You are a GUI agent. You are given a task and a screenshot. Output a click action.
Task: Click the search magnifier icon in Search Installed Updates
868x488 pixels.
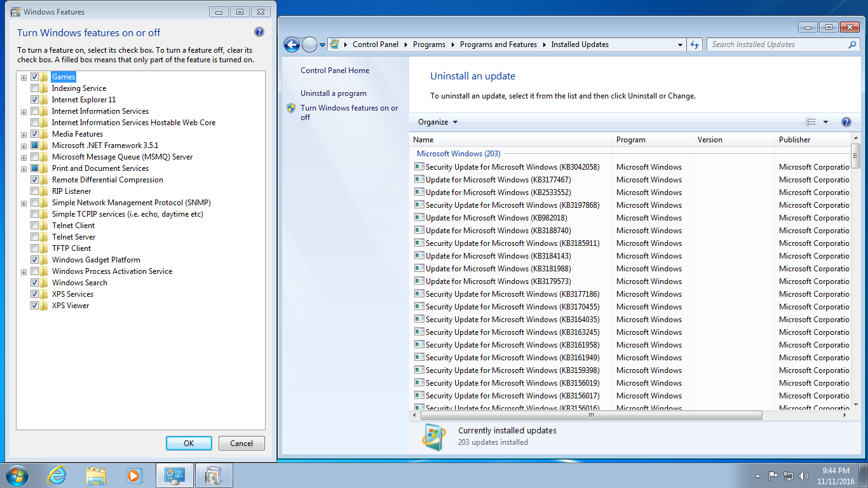[x=853, y=44]
